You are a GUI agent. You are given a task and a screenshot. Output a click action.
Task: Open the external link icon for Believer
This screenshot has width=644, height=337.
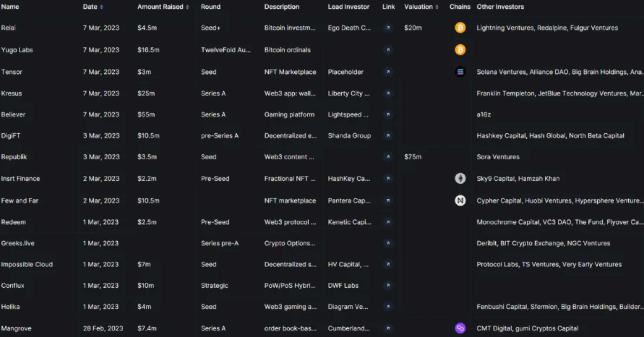pos(388,114)
